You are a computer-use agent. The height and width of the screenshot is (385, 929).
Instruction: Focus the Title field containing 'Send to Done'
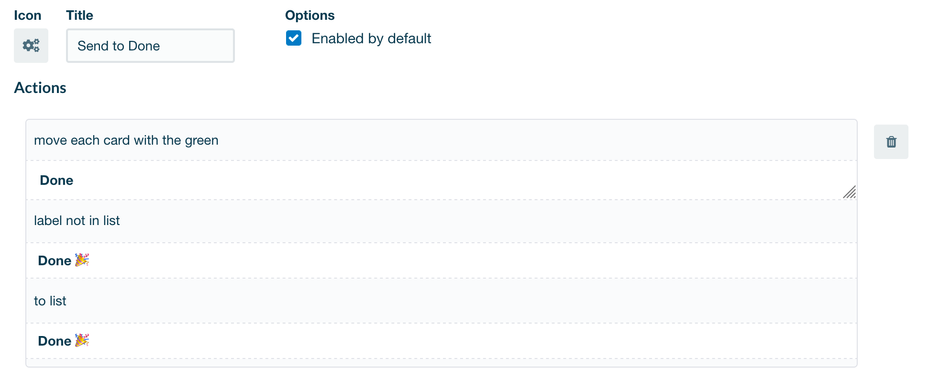click(x=150, y=46)
